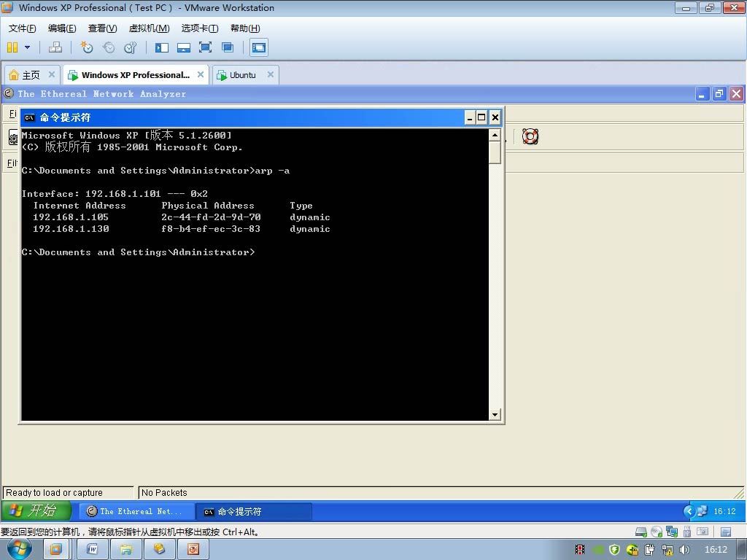Screen dimensions: 747x560
Task: Click the 命令提示符 window title bar icon
Action: point(29,117)
